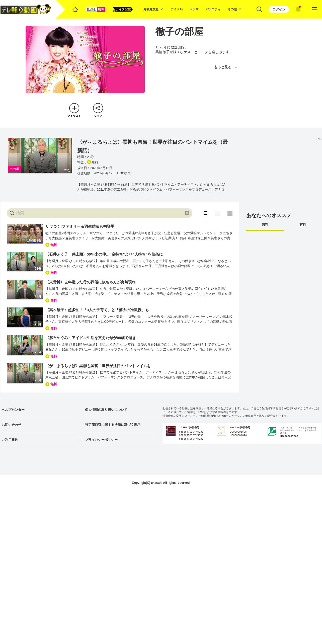The width and height of the screenshot is (322, 644).
Task: Open latest episode thumbnail あと5日
Action: pos(40,155)
